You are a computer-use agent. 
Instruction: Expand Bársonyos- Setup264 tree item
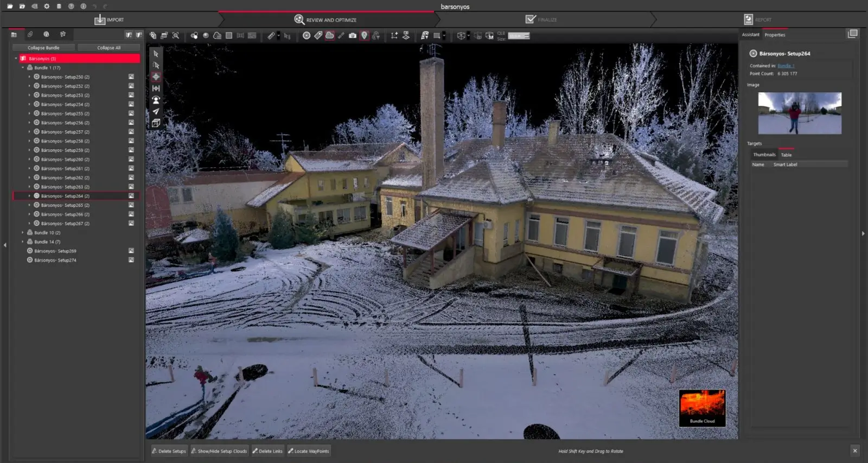pos(29,196)
